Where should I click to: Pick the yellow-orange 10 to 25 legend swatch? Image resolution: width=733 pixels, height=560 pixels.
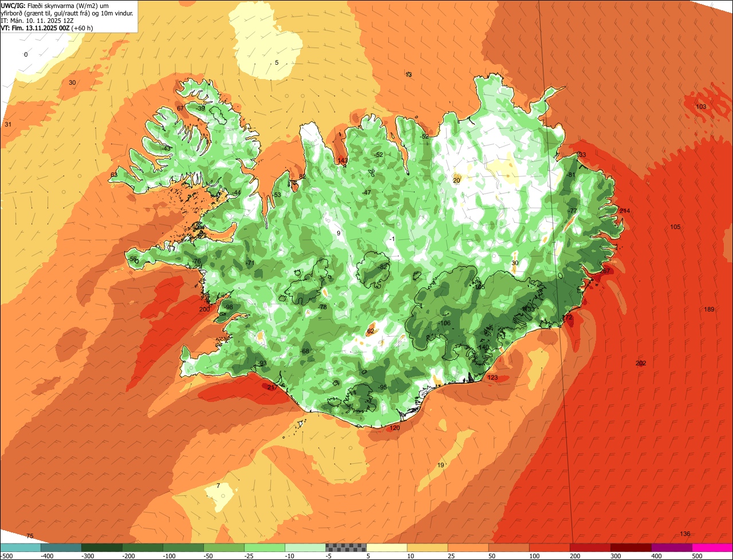pos(427,547)
